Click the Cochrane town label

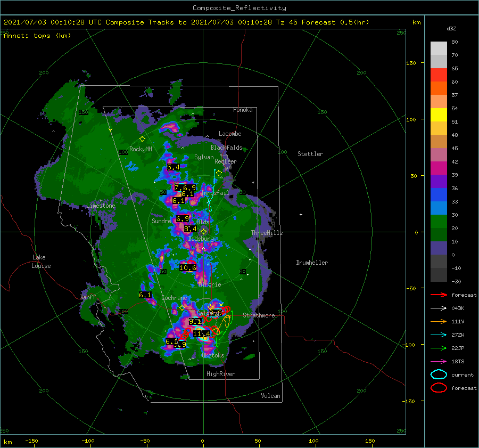[x=174, y=298]
